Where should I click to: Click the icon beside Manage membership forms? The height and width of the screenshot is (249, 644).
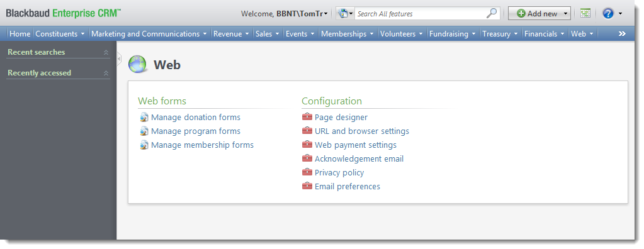tap(144, 145)
